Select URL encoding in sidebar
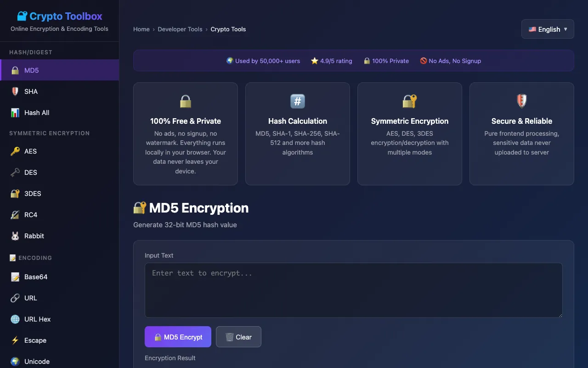This screenshot has height=368, width=588. click(x=60, y=298)
